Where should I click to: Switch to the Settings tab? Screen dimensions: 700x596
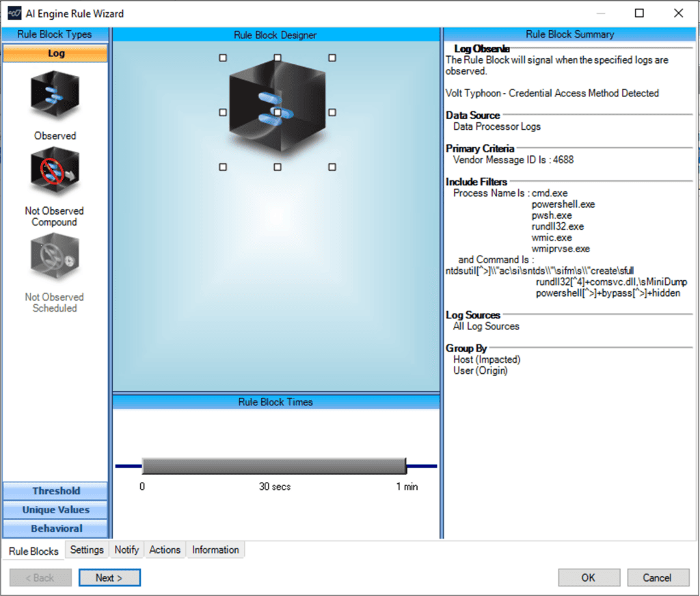click(x=87, y=550)
